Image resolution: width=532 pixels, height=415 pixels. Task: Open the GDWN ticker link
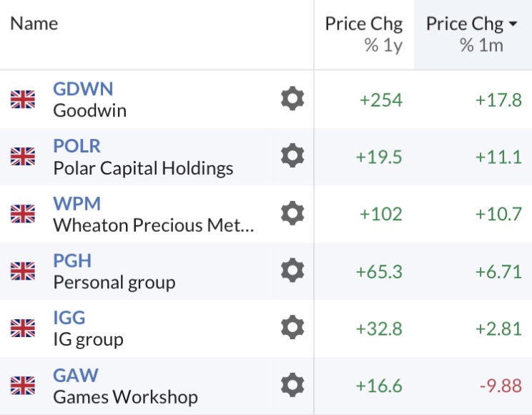point(83,89)
